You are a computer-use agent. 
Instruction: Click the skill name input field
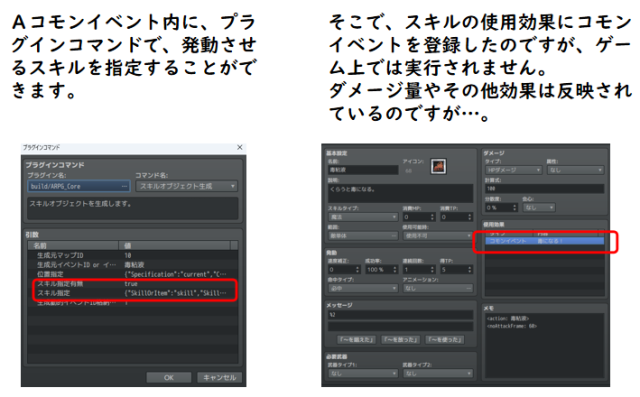click(x=363, y=170)
